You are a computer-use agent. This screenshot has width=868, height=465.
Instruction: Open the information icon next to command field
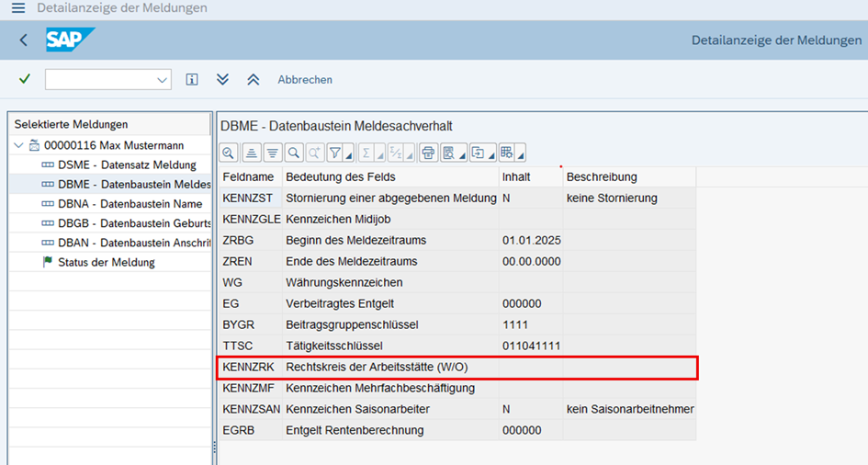point(192,80)
